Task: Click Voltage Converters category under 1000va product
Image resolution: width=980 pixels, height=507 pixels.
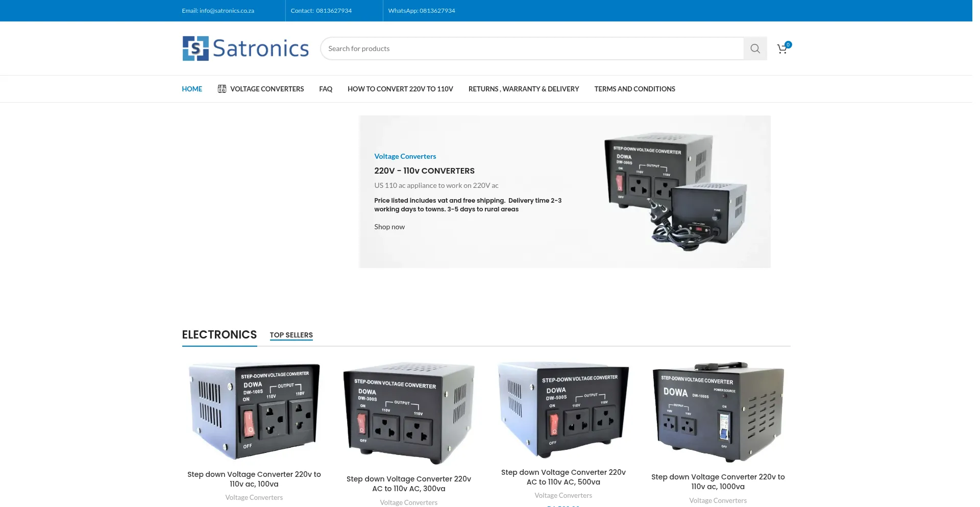Action: pos(718,500)
